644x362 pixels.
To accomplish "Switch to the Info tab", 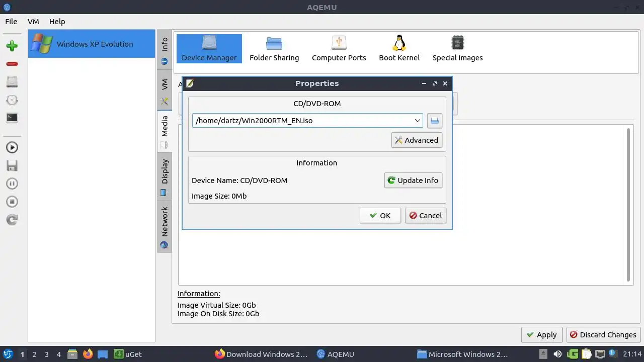I will click(165, 50).
